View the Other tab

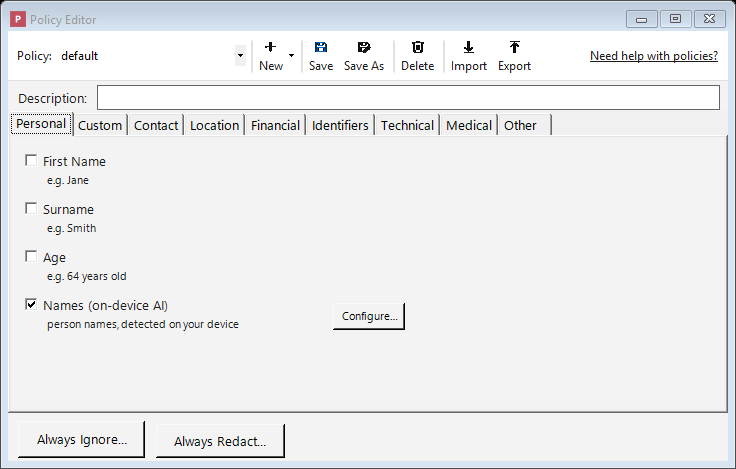point(524,125)
